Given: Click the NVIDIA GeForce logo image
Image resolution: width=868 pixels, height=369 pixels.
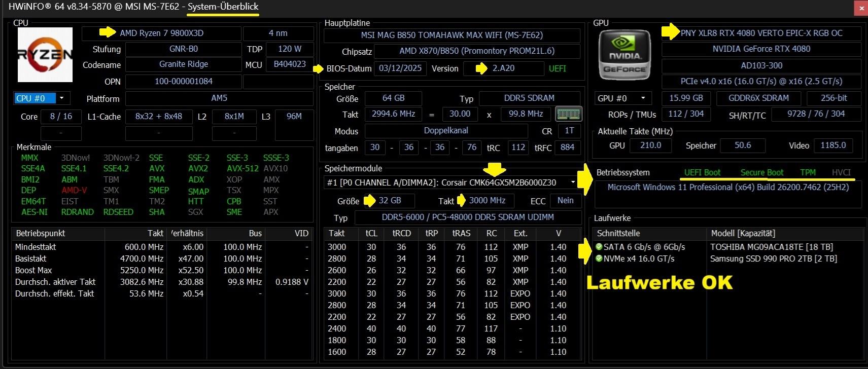Looking at the screenshot, I should (624, 55).
